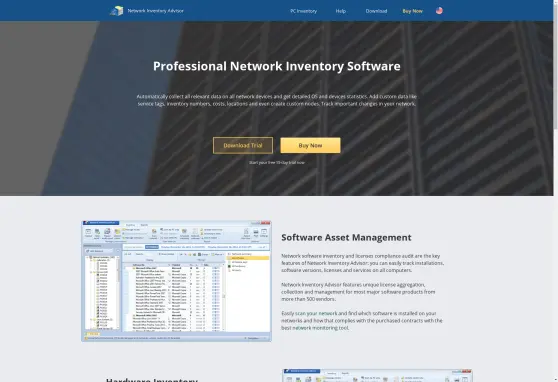
Task: Click the 'Professional Network Inventory Software' headline
Action: tap(277, 66)
